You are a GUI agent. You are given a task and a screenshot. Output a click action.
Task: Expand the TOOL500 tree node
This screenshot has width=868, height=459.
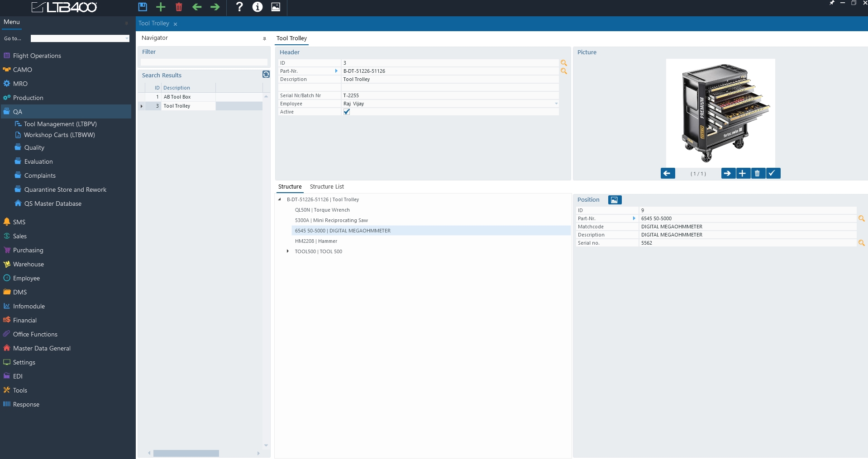point(288,251)
